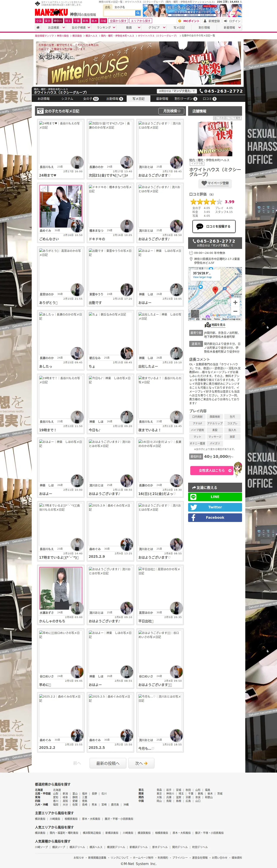Select 埼玉 region button
The height and width of the screenshot is (868, 277).
[68, 21]
